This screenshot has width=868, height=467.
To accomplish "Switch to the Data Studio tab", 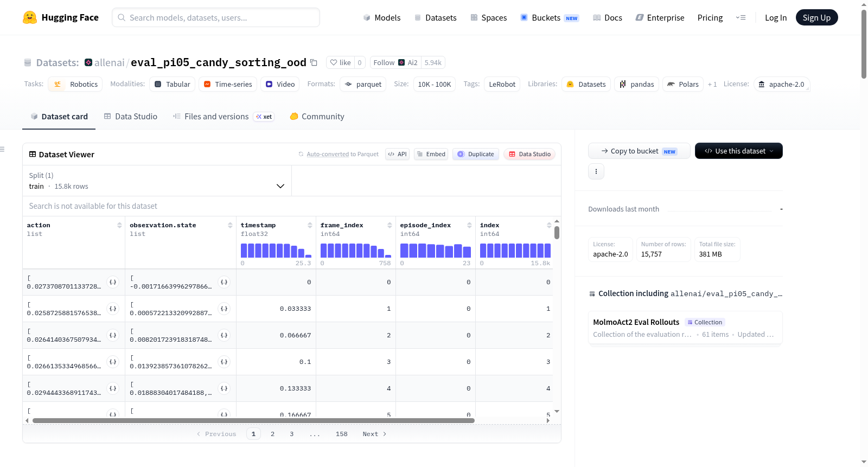I will pos(131,117).
